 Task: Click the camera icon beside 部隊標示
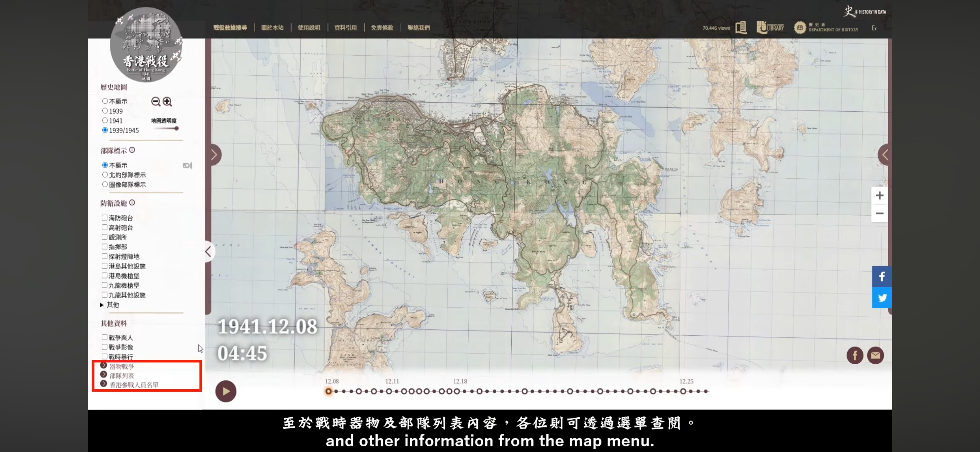187,165
